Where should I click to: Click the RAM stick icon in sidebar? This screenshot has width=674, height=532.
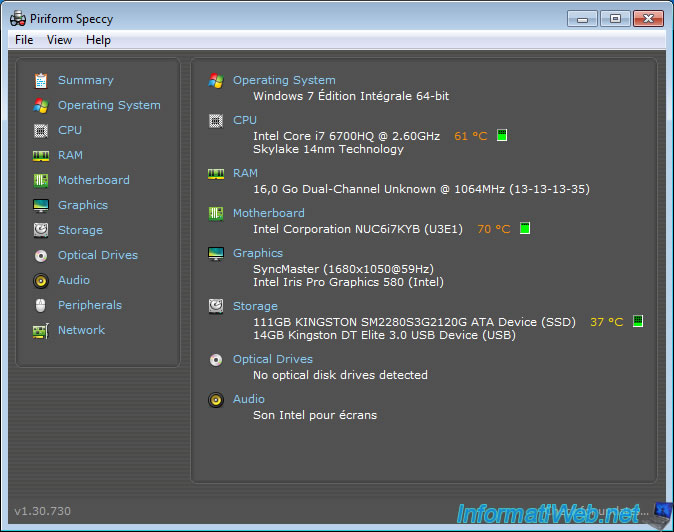click(x=41, y=156)
